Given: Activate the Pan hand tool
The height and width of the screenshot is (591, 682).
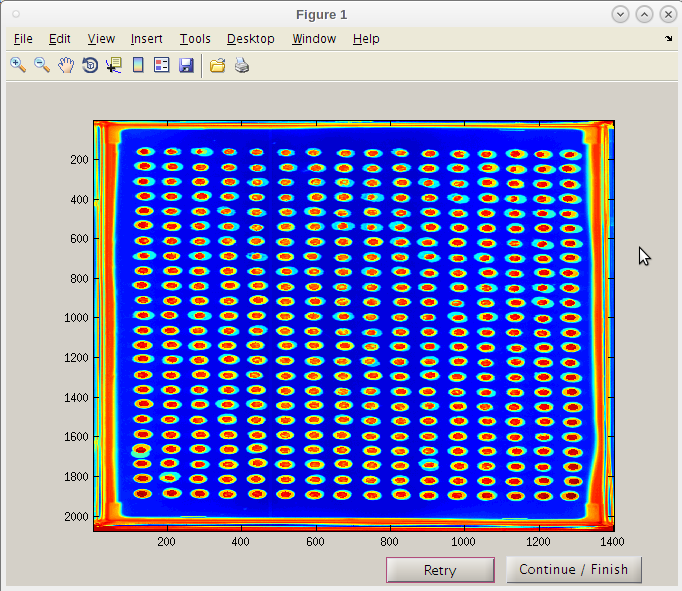Looking at the screenshot, I should click(x=66, y=65).
